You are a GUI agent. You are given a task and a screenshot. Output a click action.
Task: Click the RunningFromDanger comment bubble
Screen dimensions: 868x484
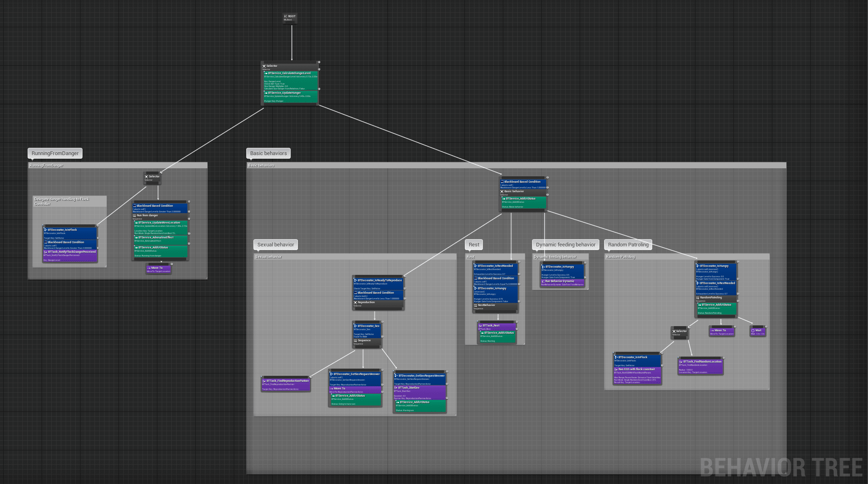(x=55, y=153)
